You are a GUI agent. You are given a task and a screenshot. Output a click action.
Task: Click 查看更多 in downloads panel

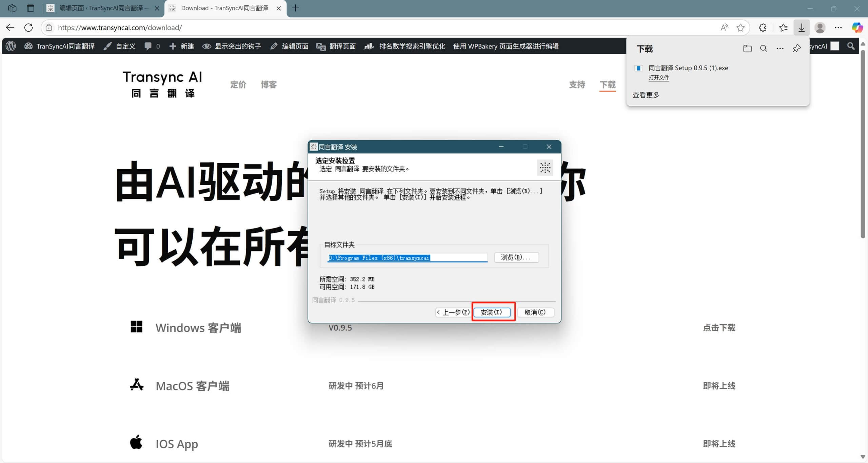[646, 95]
